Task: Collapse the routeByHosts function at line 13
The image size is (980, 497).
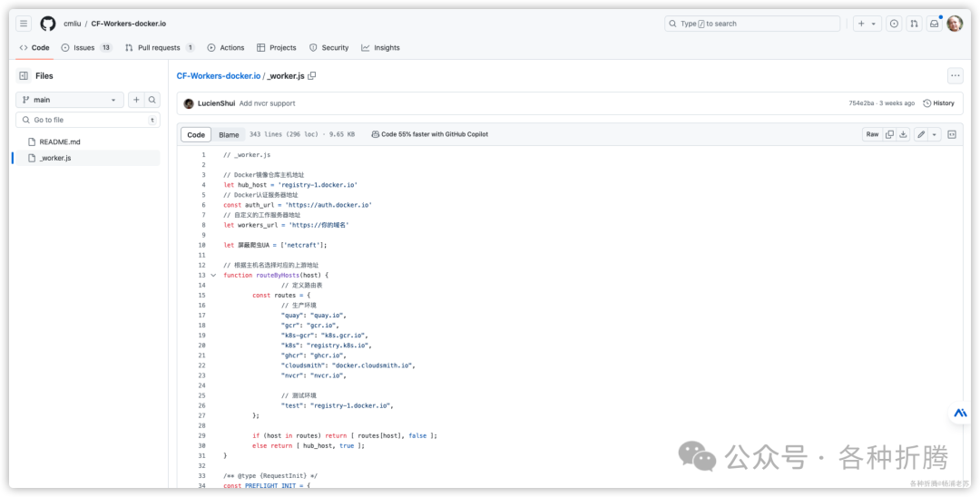Action: pos(213,276)
